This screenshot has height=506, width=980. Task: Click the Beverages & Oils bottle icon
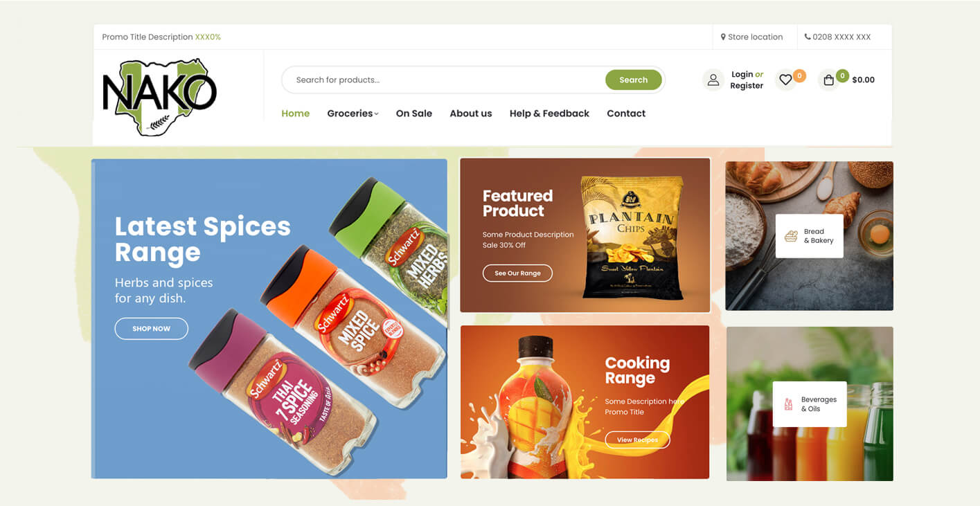point(788,404)
